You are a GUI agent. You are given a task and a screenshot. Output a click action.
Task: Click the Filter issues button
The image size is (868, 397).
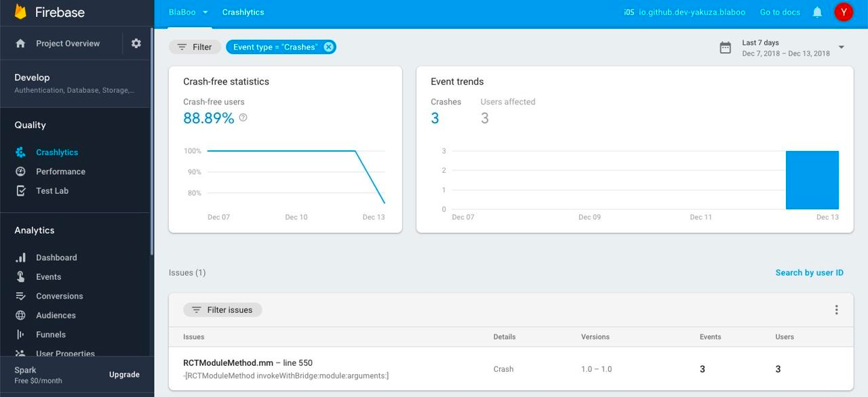(222, 310)
